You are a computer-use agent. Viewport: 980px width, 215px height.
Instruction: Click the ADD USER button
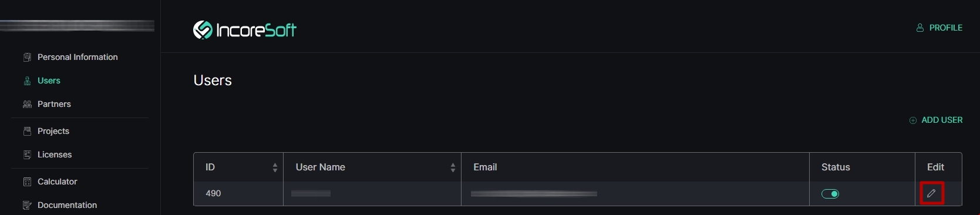(936, 120)
